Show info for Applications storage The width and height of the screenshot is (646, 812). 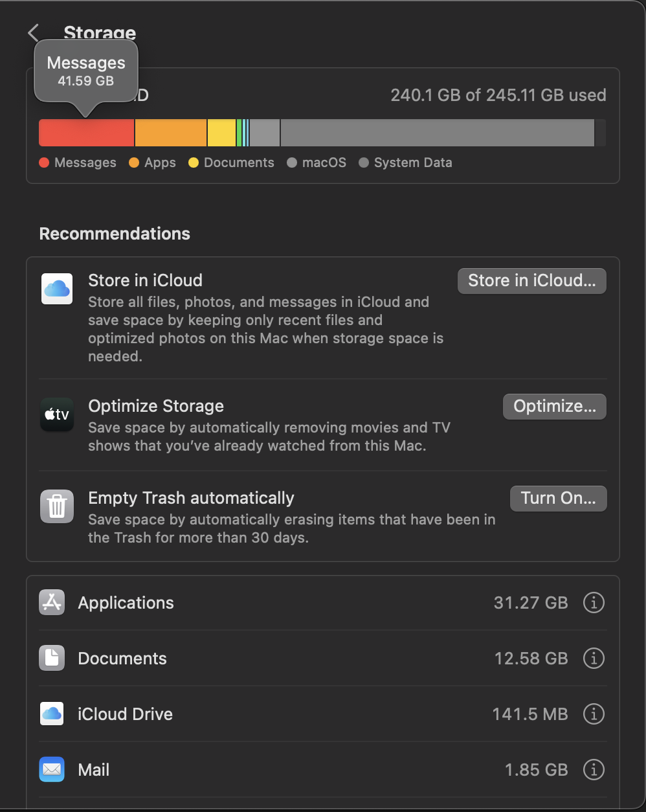(594, 603)
